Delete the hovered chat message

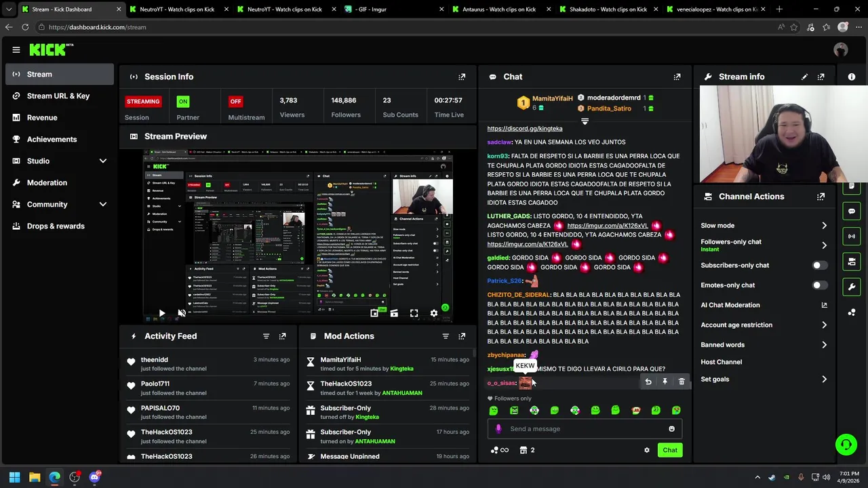click(682, 382)
